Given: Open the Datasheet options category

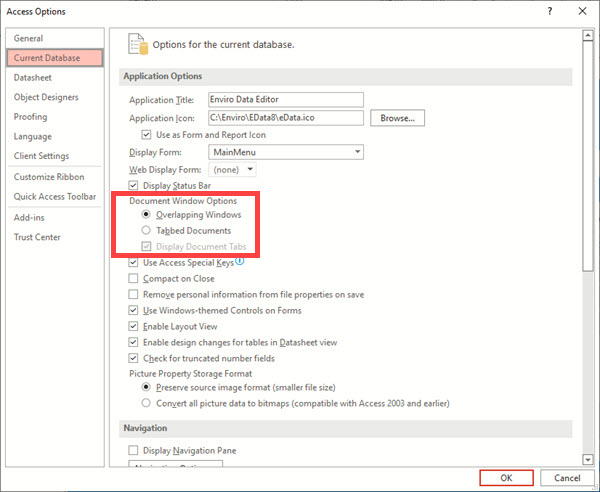Looking at the screenshot, I should point(55,78).
